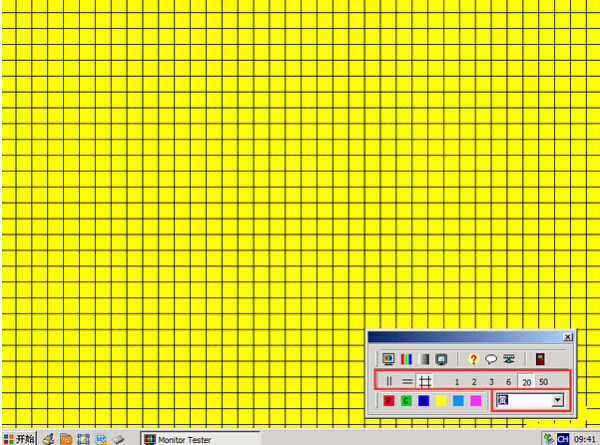Exit using the red door icon

point(540,359)
